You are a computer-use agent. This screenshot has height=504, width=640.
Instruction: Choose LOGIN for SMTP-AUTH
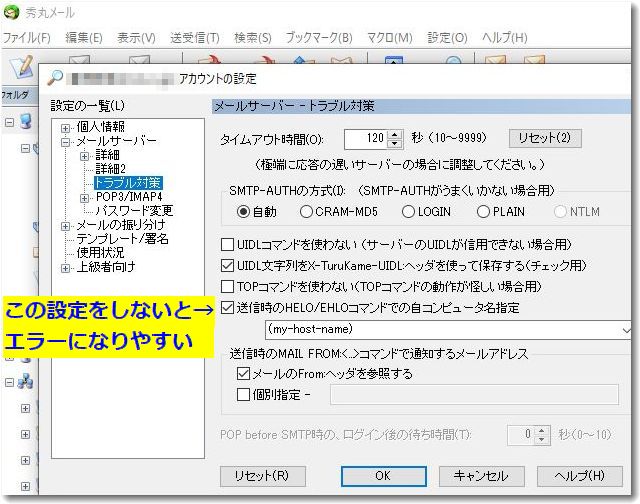(408, 211)
